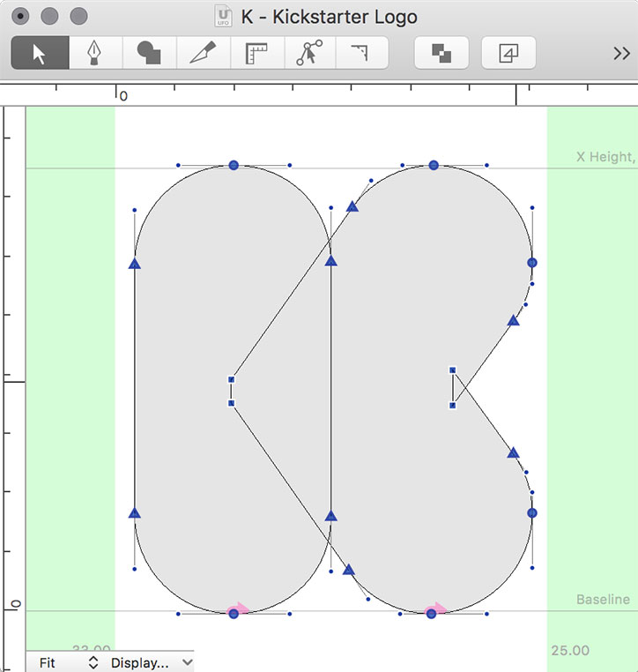Select the right-edge lower circle node

531,512
